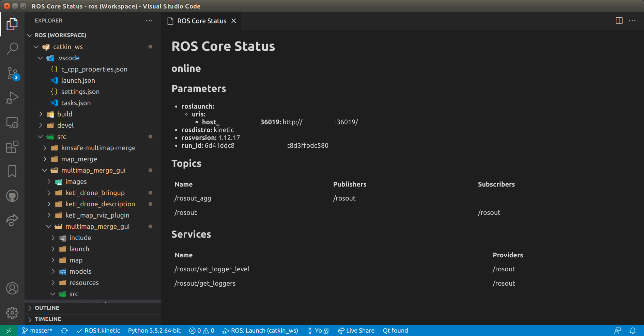This screenshot has width=644, height=336.
Task: Open the GitHub sidebar view
Action: click(12, 196)
